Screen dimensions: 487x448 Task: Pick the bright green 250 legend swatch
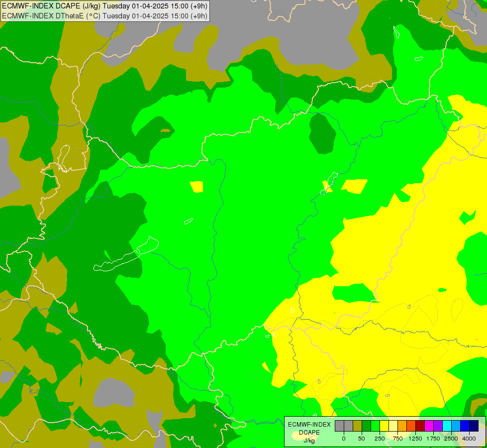pyautogui.click(x=376, y=426)
